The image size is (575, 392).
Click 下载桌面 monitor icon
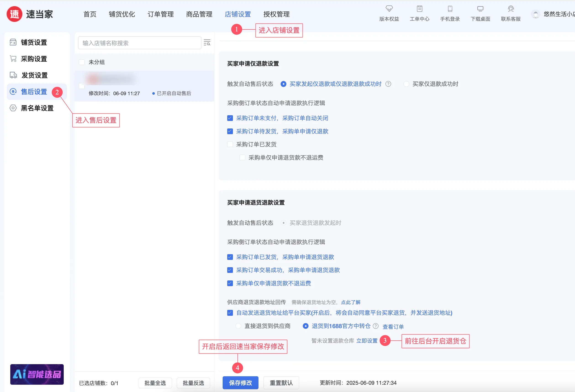(480, 9)
